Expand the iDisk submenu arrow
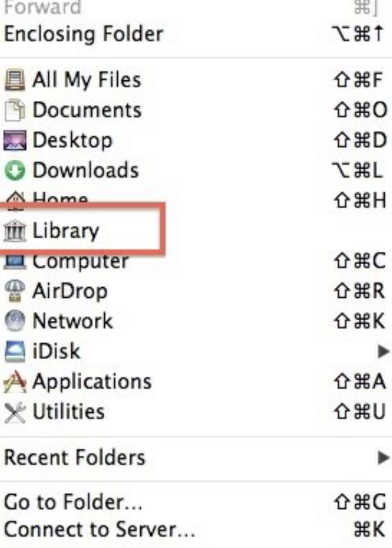The width and height of the screenshot is (392, 548). pyautogui.click(x=384, y=351)
